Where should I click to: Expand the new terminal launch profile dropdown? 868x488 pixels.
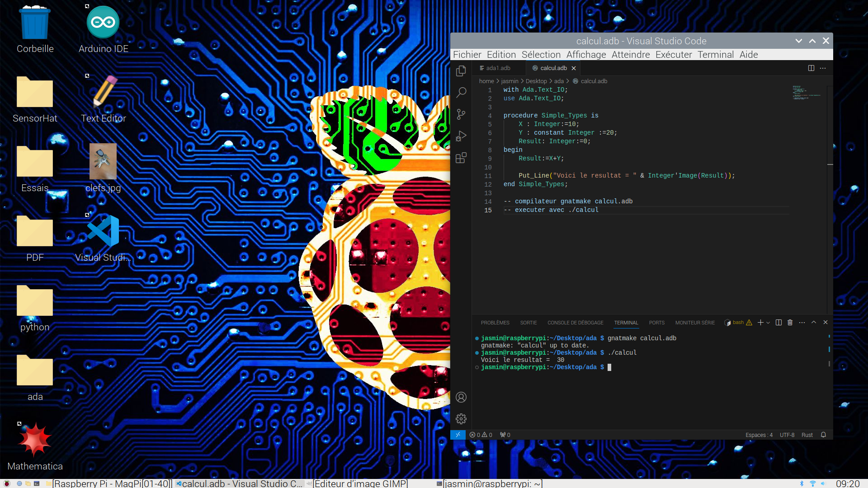[768, 323]
